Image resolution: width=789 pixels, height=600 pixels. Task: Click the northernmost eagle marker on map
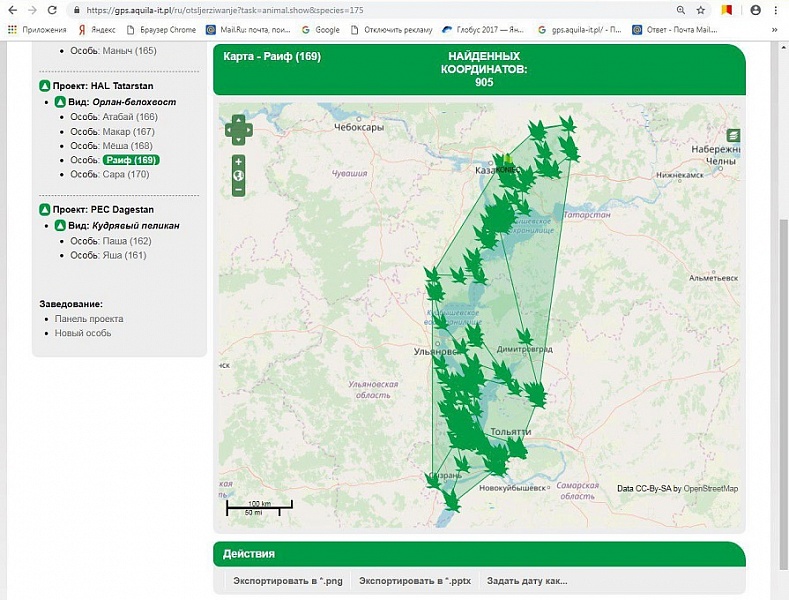pyautogui.click(x=568, y=124)
